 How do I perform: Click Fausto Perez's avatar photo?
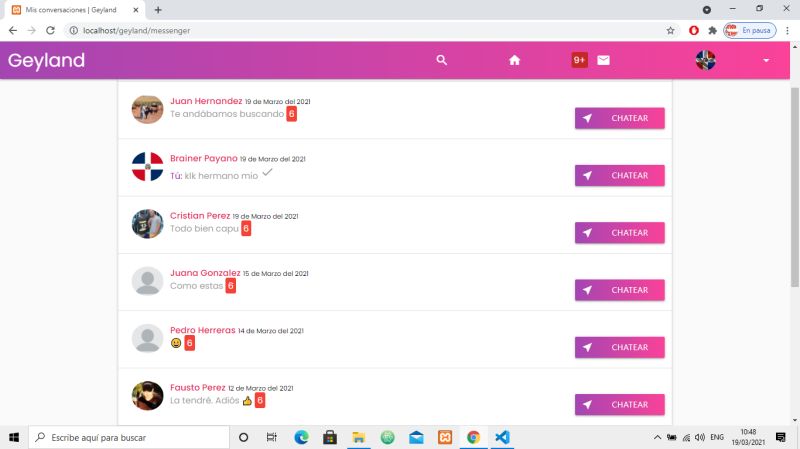[x=147, y=395]
